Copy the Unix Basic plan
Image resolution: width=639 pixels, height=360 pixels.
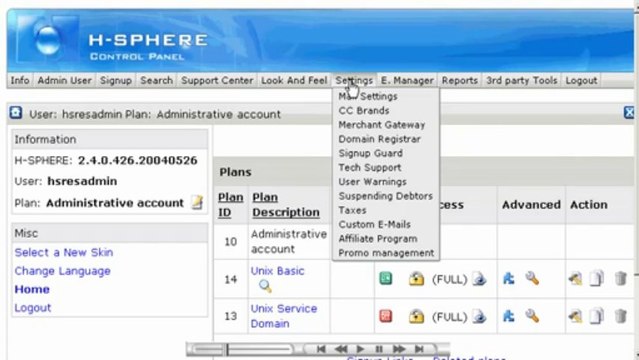[x=596, y=279]
